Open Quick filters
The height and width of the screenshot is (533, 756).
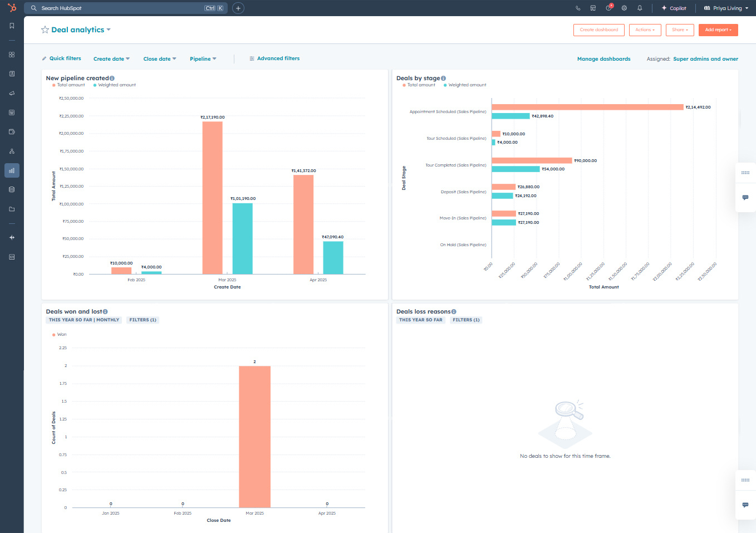point(62,58)
